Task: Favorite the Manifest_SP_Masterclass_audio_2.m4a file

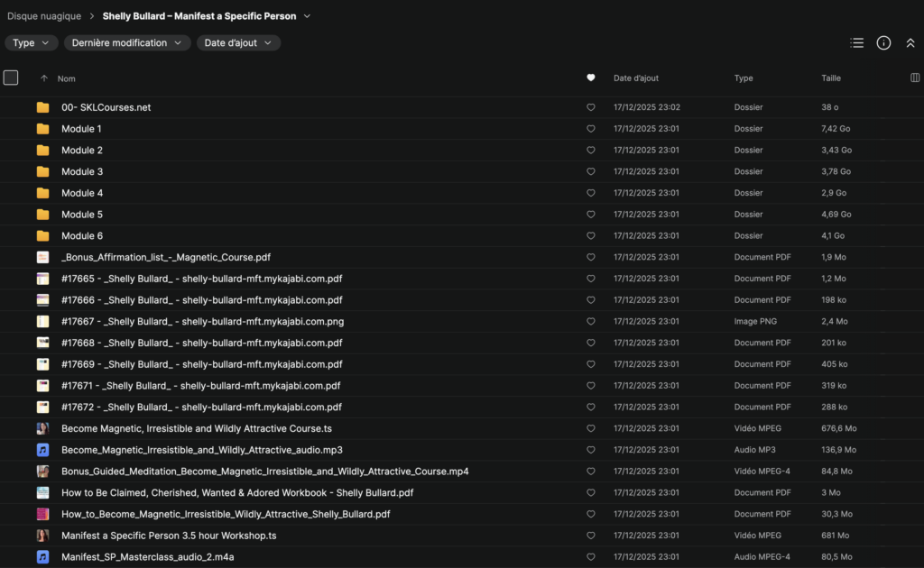Action: point(591,557)
